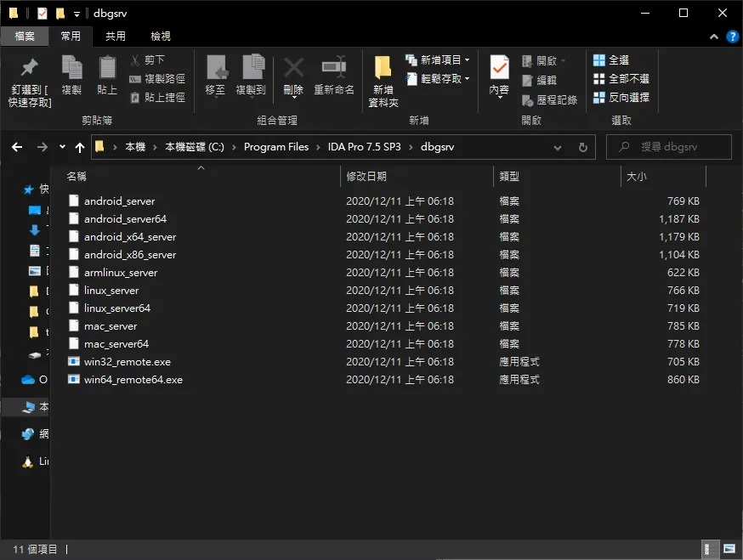Image resolution: width=743 pixels, height=560 pixels.
Task: Open 內容 properties icon
Action: point(499,67)
